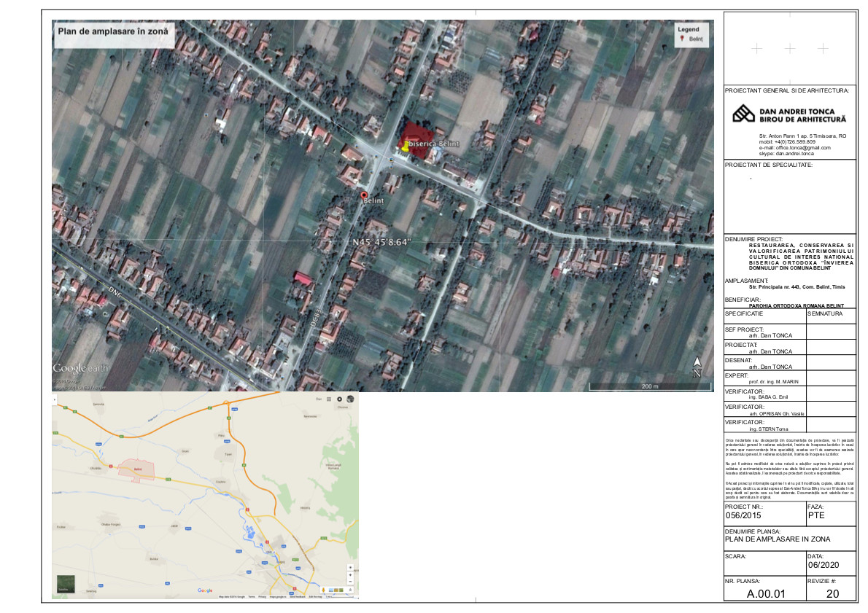The width and height of the screenshot is (868, 613).
Task: Open the user profile avatar
Action: pyautogui.click(x=350, y=399)
